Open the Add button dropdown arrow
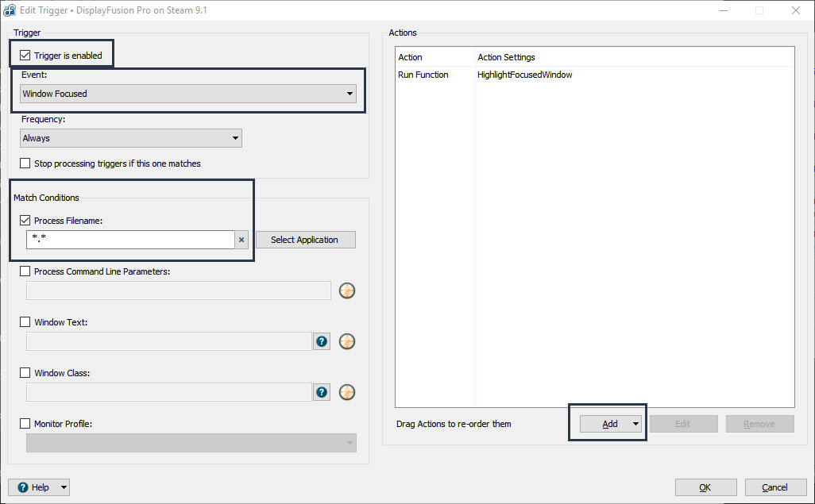This screenshot has height=504, width=815. [635, 424]
